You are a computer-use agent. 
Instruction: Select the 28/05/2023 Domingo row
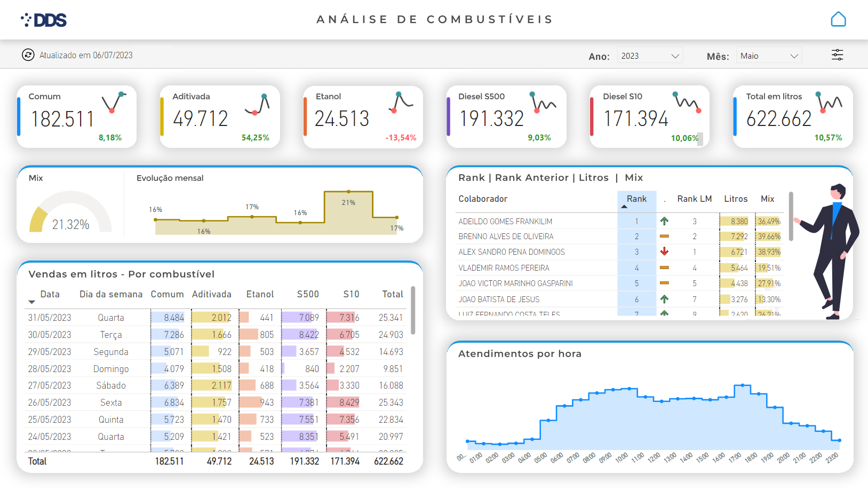pyautogui.click(x=216, y=369)
